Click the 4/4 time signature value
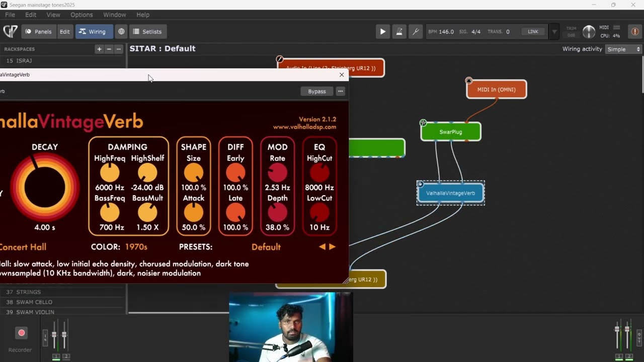 click(476, 32)
